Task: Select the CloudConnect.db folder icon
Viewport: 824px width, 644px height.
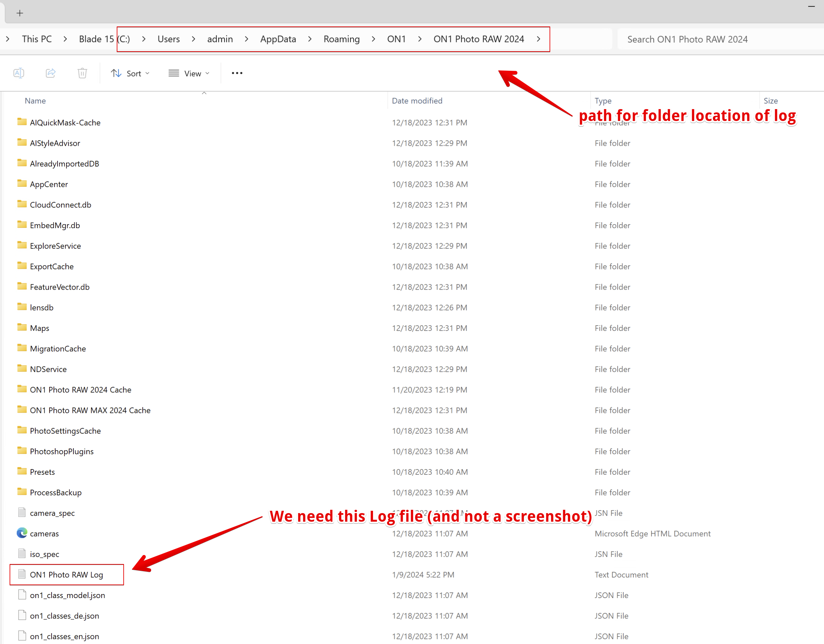Action: (22, 204)
